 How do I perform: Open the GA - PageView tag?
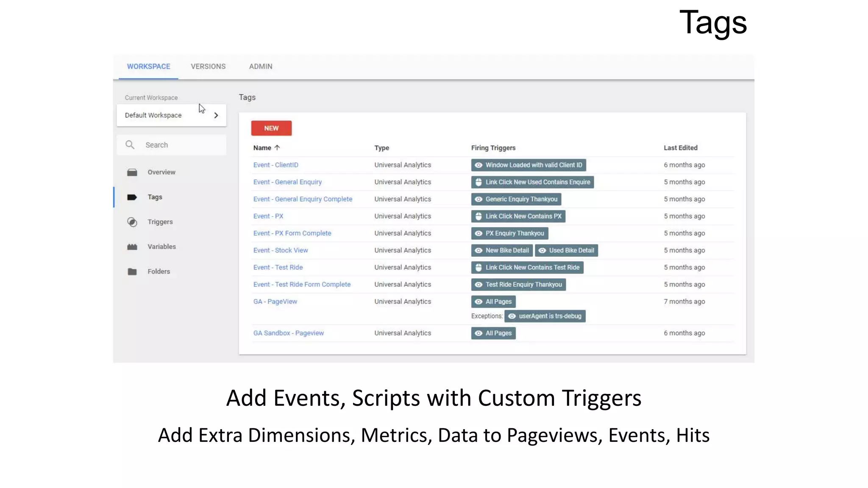point(275,302)
